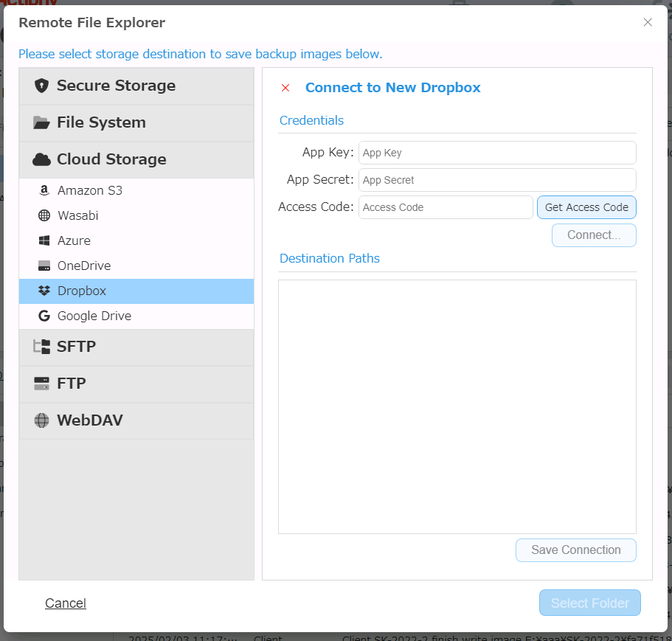Collapse the Cloud Storage section
This screenshot has height=641, width=672.
click(111, 159)
